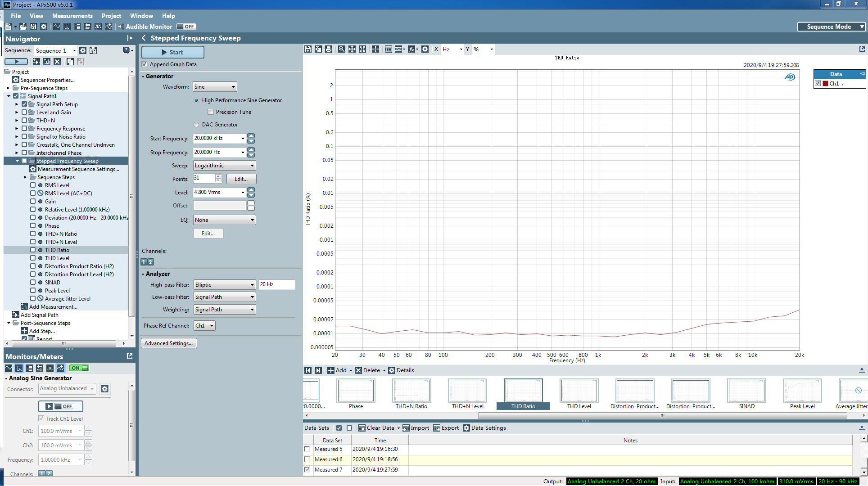Screen dimensions: 868x486
Task: Open FFT spectrum monitor from main toolbar
Action: 67,27
